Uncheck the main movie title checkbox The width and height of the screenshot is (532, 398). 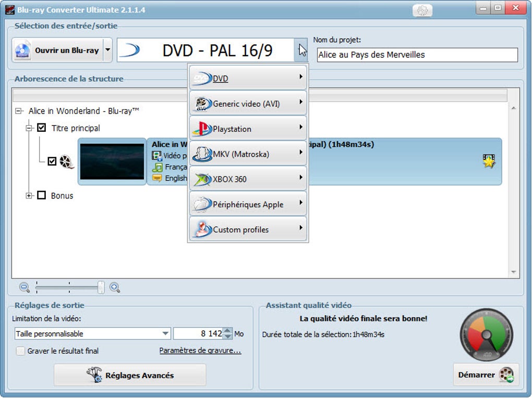point(52,161)
